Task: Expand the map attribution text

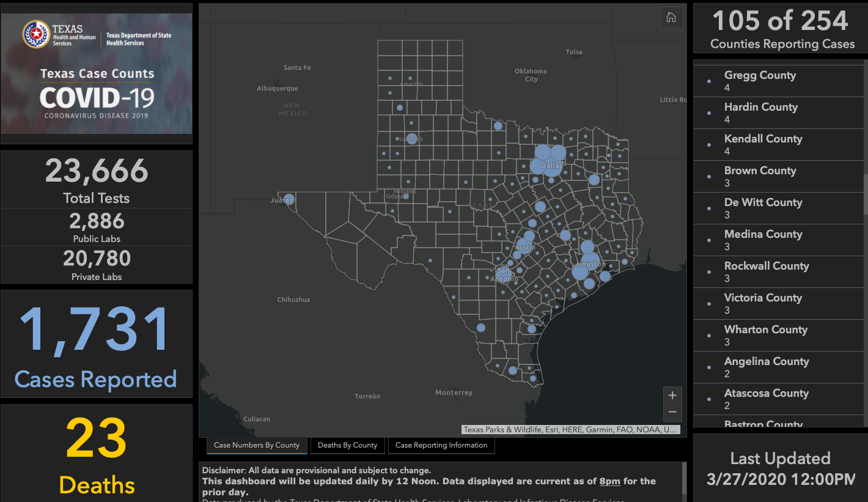Action: point(570,430)
